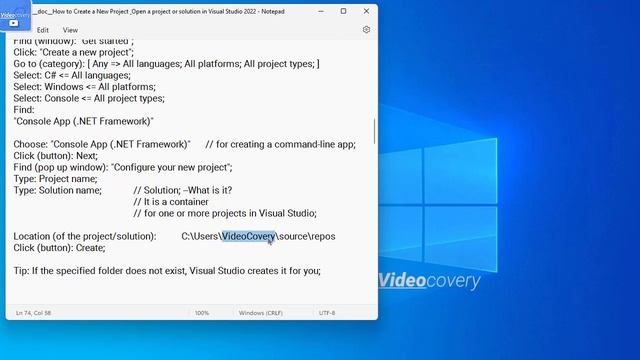Minimize the Notepad window
The image size is (640, 360).
point(321,11)
